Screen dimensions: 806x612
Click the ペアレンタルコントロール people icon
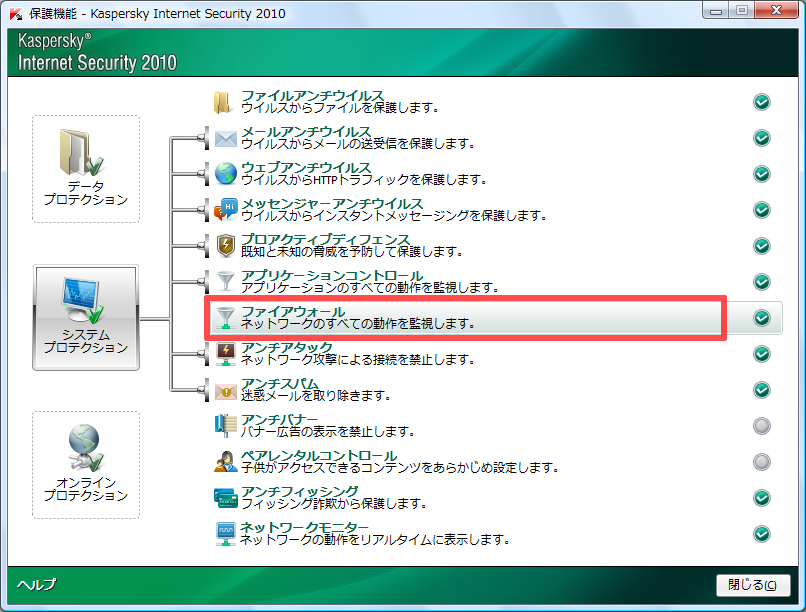225,462
